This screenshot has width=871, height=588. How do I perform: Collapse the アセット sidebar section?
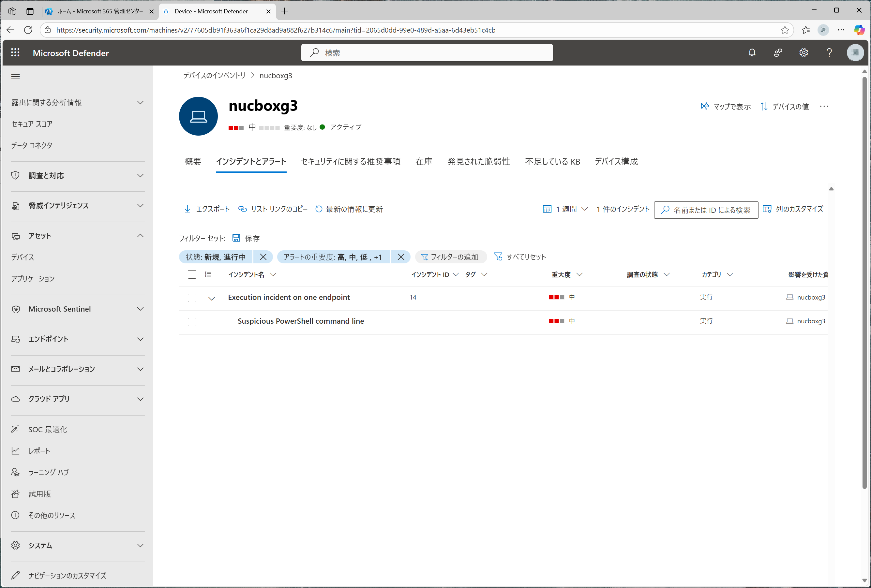pos(140,236)
